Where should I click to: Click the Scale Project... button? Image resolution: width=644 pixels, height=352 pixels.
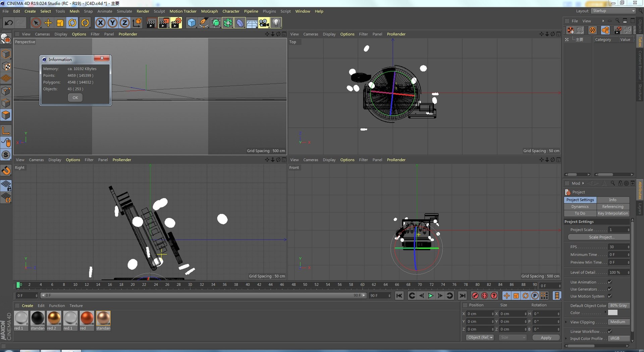[x=599, y=237]
